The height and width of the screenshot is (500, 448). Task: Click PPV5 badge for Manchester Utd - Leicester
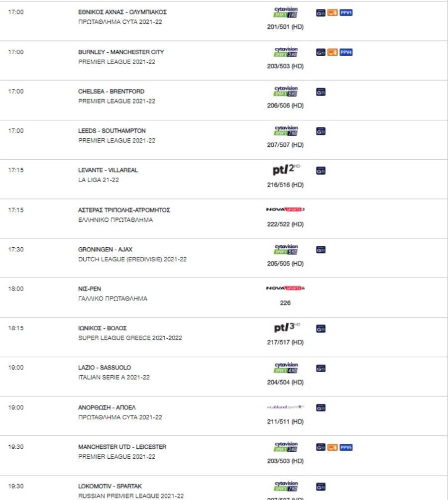[346, 447]
